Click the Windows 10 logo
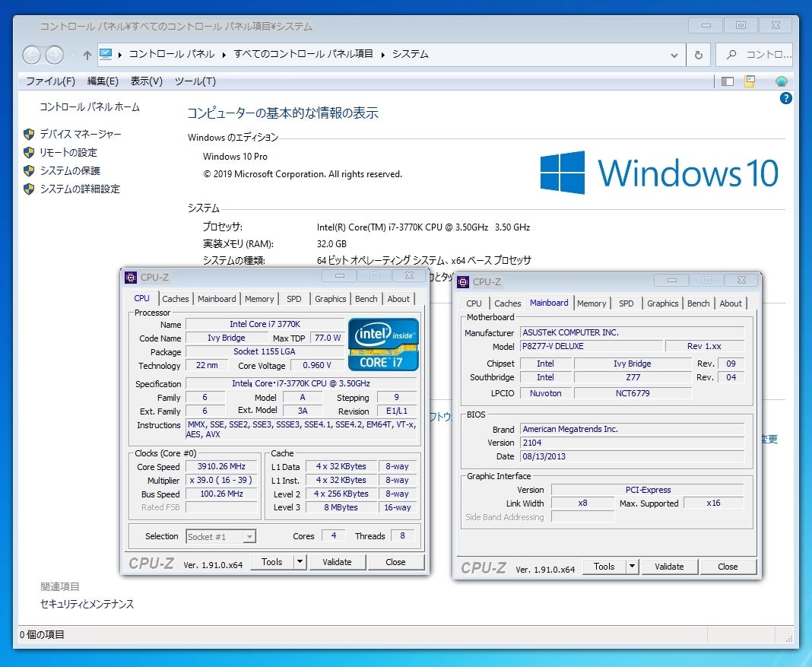 coord(659,173)
